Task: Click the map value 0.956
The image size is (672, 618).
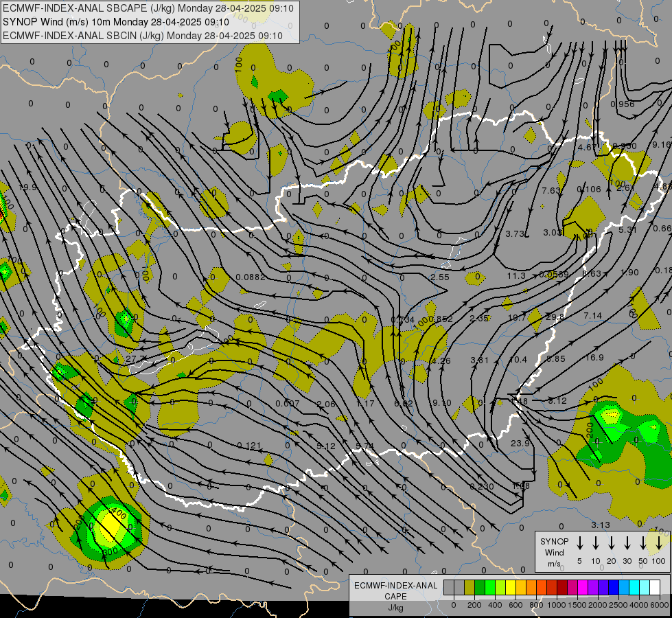Action: tap(623, 104)
